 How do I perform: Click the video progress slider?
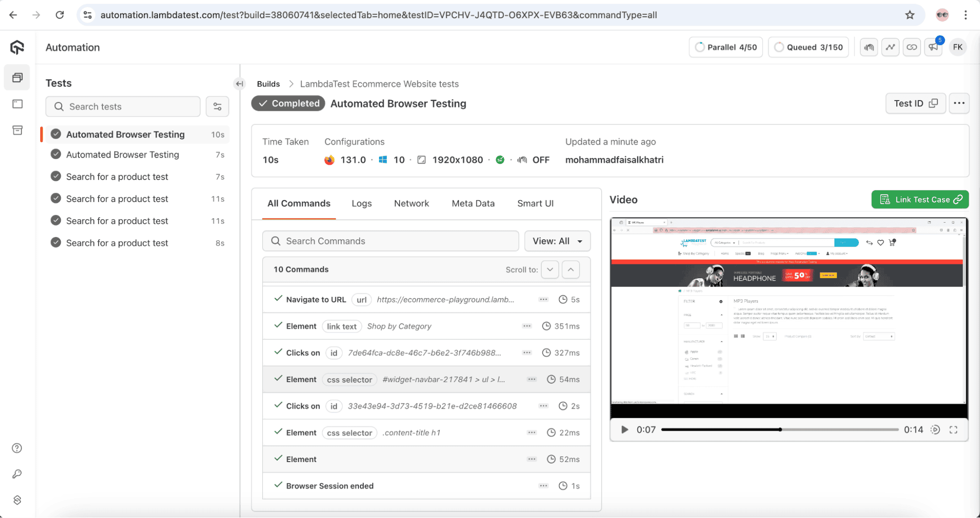pyautogui.click(x=779, y=430)
